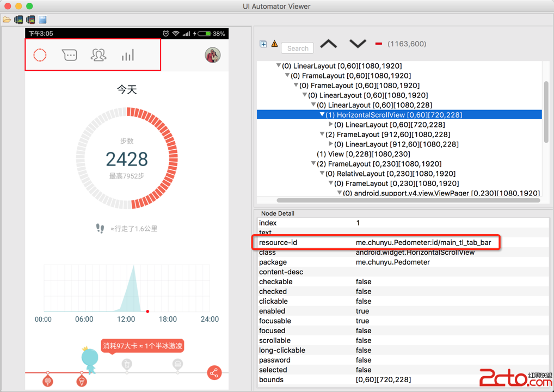The image size is (554, 392).
Task: Tap the step count 2428
Action: [x=127, y=159]
